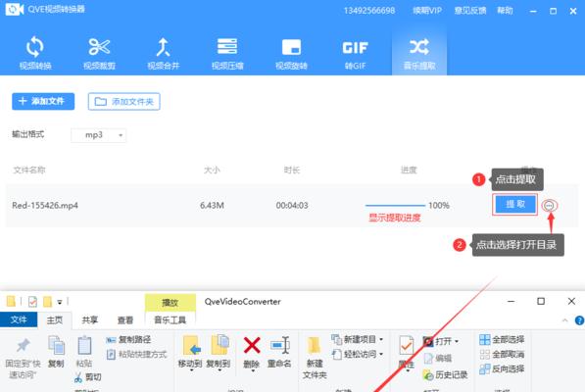Click the 添加文件 button
585x392 pixels.
pos(43,102)
